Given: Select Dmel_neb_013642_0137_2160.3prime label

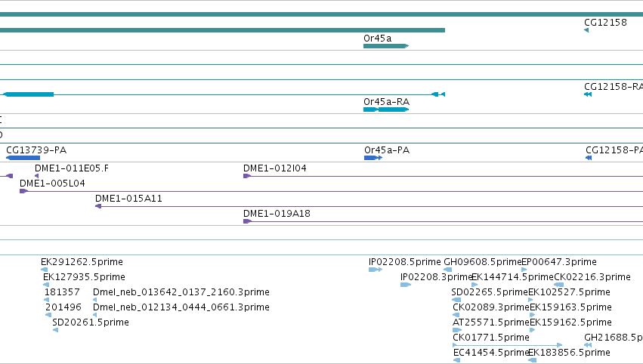Looking at the screenshot, I should tap(181, 292).
